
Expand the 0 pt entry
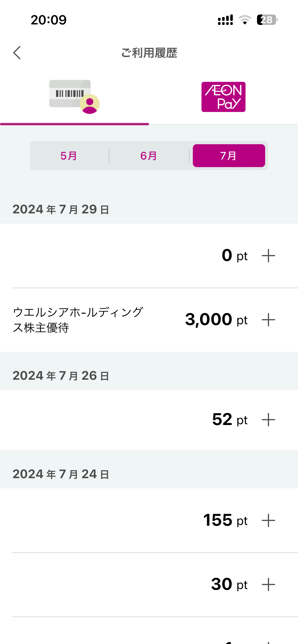click(x=268, y=256)
